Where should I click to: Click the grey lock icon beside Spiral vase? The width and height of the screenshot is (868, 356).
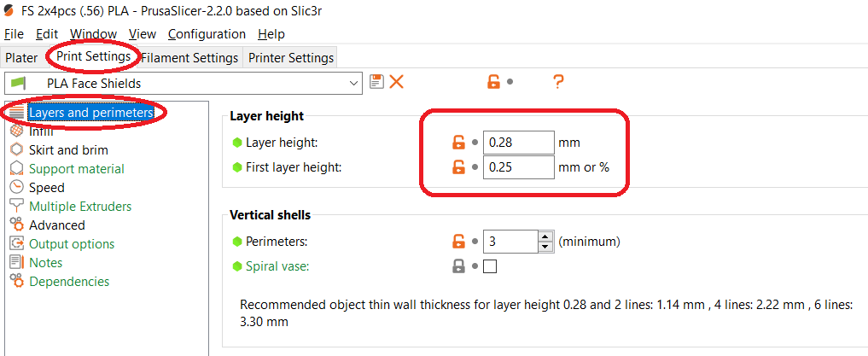pos(458,266)
